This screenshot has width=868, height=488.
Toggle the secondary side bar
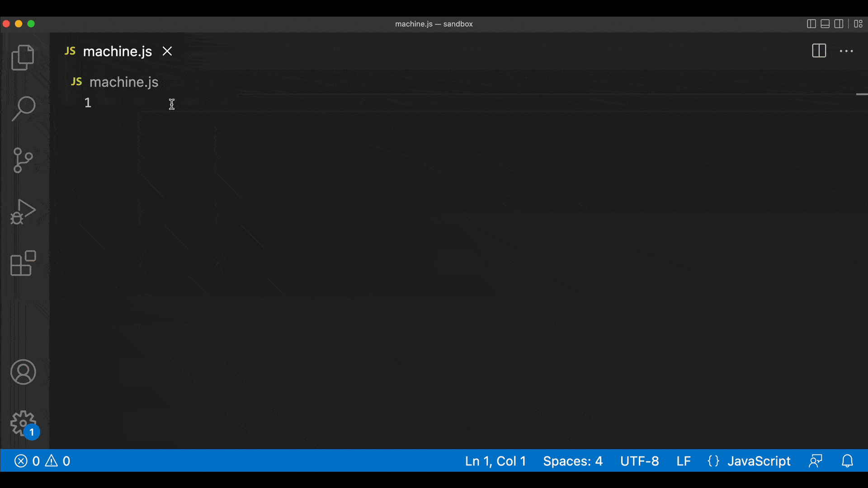click(x=839, y=24)
